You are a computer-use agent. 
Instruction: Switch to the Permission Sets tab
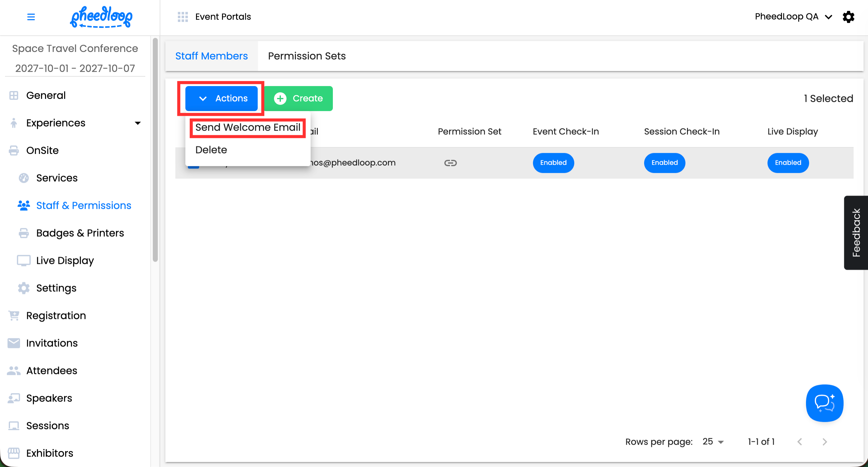coord(307,56)
